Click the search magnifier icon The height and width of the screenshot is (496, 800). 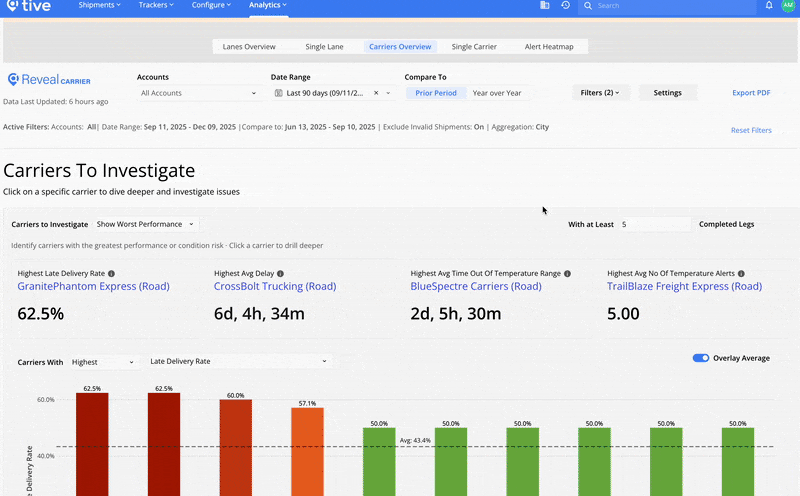click(588, 6)
